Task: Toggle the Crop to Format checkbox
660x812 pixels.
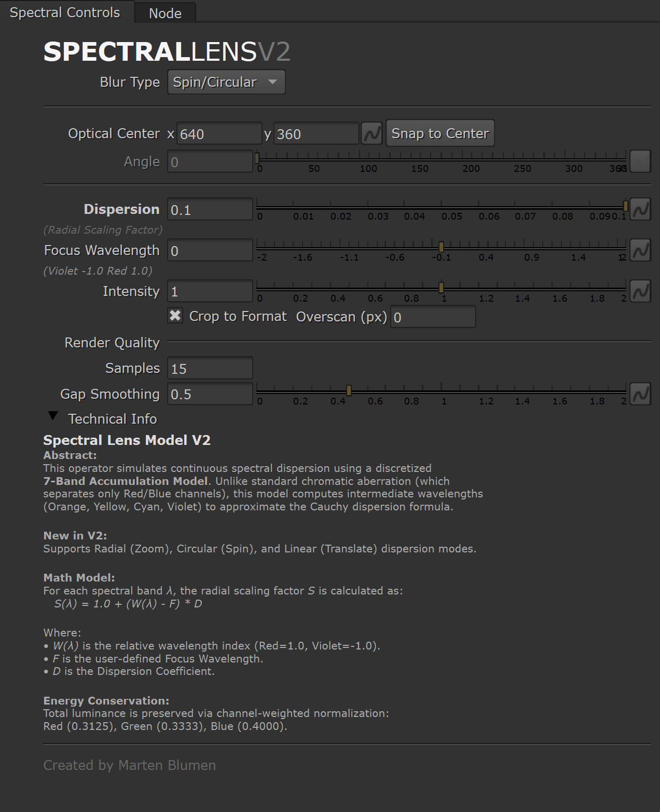Action: click(175, 316)
